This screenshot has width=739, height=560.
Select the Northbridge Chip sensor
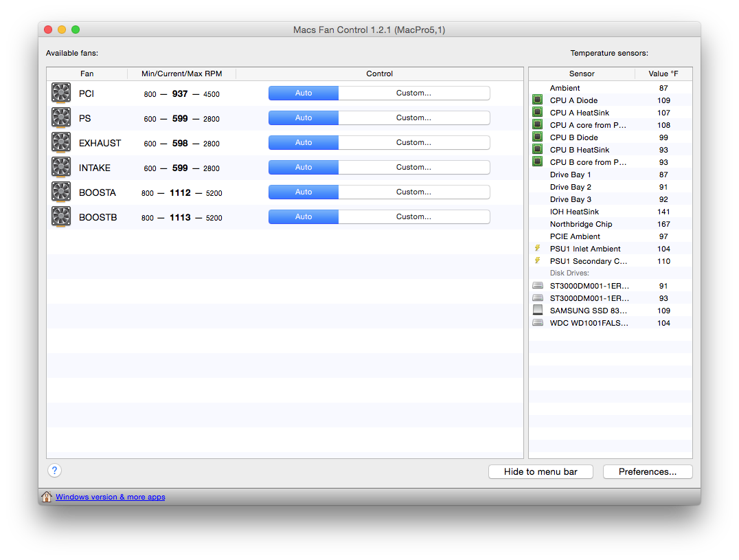(x=611, y=224)
